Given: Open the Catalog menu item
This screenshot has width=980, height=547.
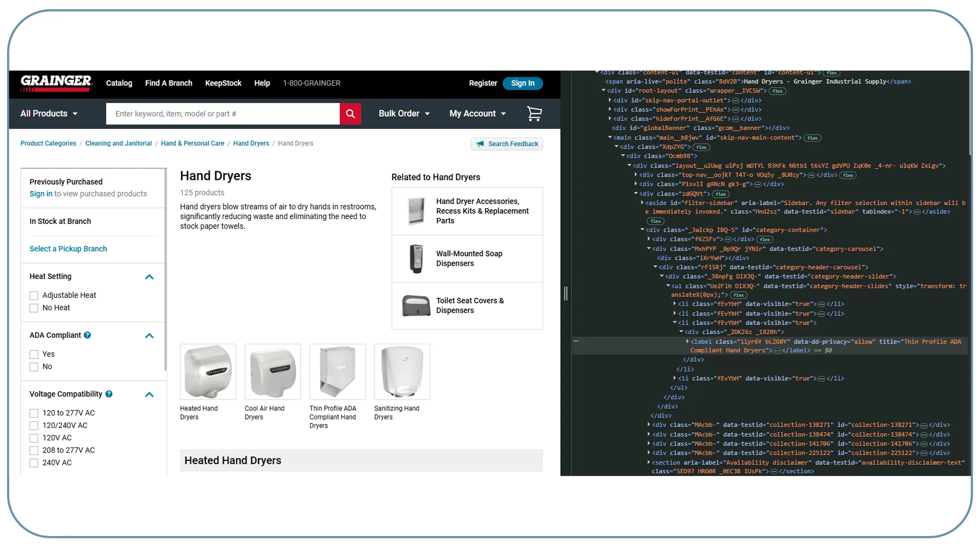Looking at the screenshot, I should point(119,83).
